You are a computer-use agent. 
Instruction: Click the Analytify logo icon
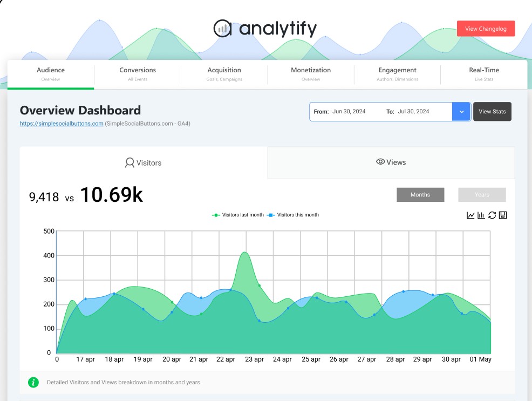coord(222,29)
